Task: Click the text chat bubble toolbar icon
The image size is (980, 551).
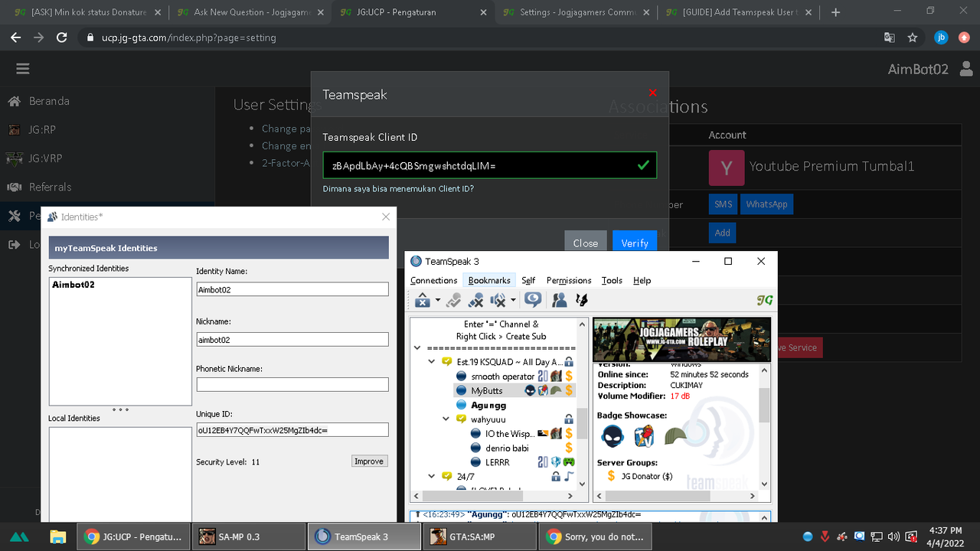Action: click(533, 301)
